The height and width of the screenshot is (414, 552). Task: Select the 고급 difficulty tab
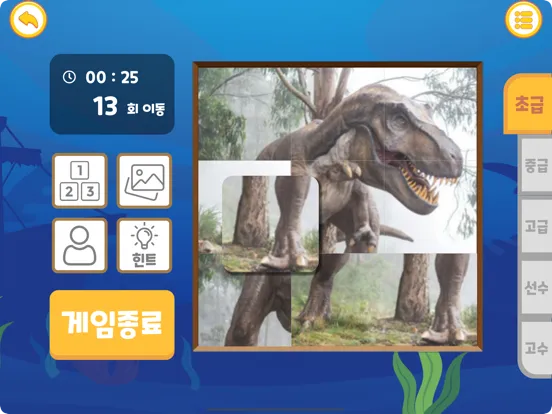pyautogui.click(x=536, y=226)
